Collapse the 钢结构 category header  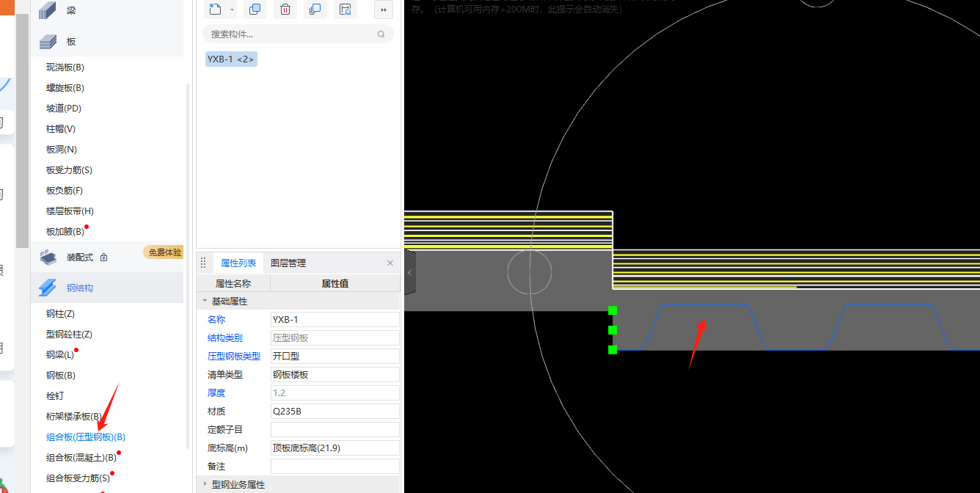coord(107,288)
